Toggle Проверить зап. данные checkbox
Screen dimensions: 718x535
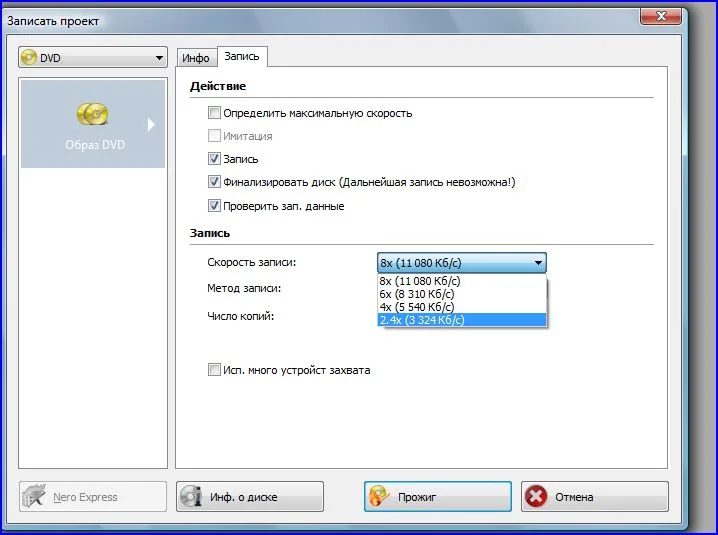click(x=214, y=205)
